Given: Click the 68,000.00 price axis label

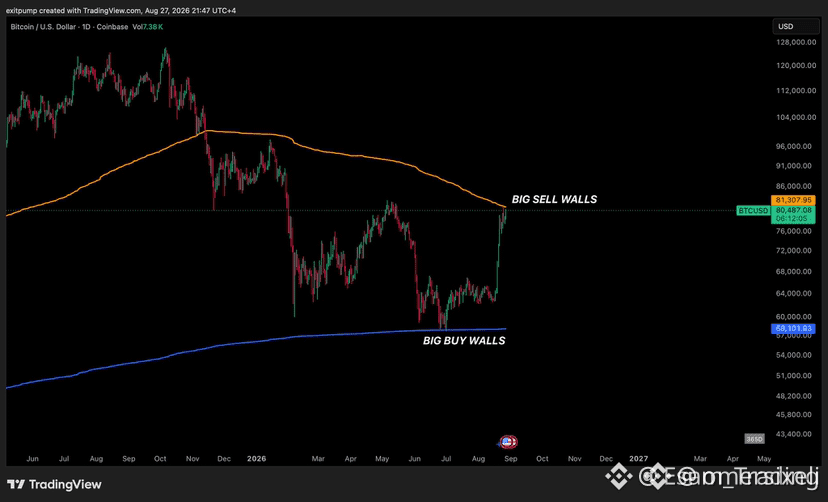Looking at the screenshot, I should [x=795, y=271].
